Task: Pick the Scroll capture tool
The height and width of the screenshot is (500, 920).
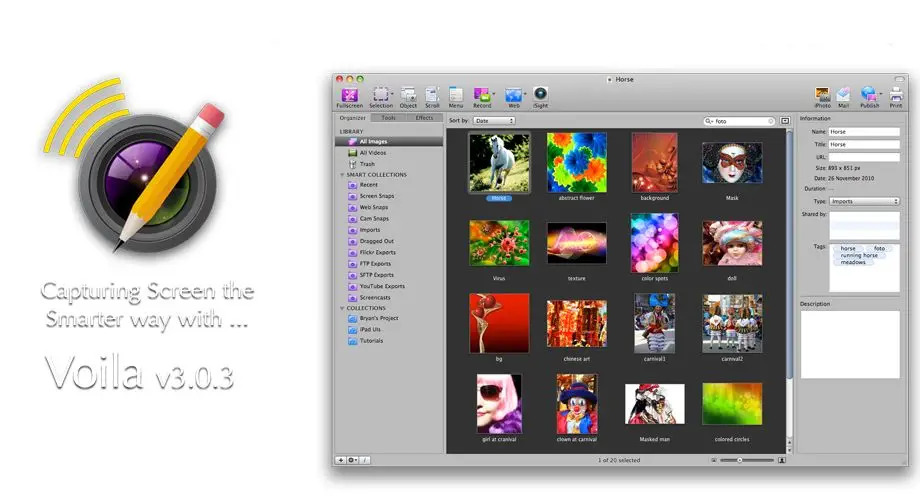Action: (432, 97)
